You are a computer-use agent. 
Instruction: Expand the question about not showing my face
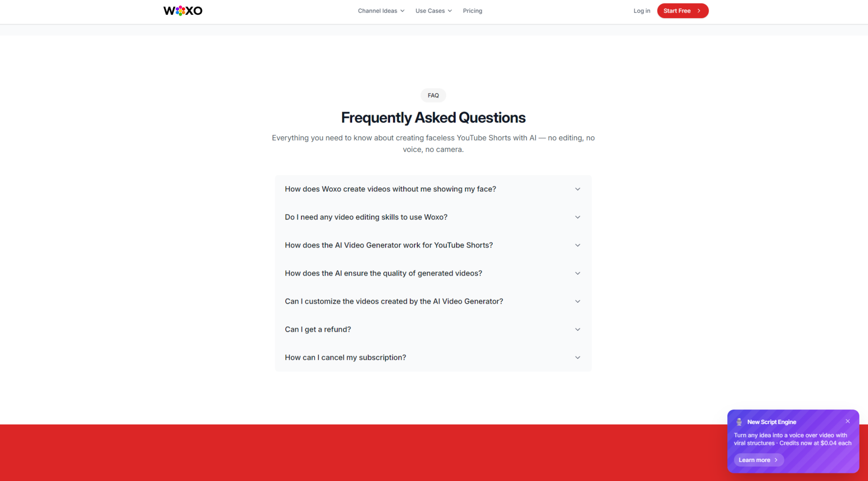[390, 189]
